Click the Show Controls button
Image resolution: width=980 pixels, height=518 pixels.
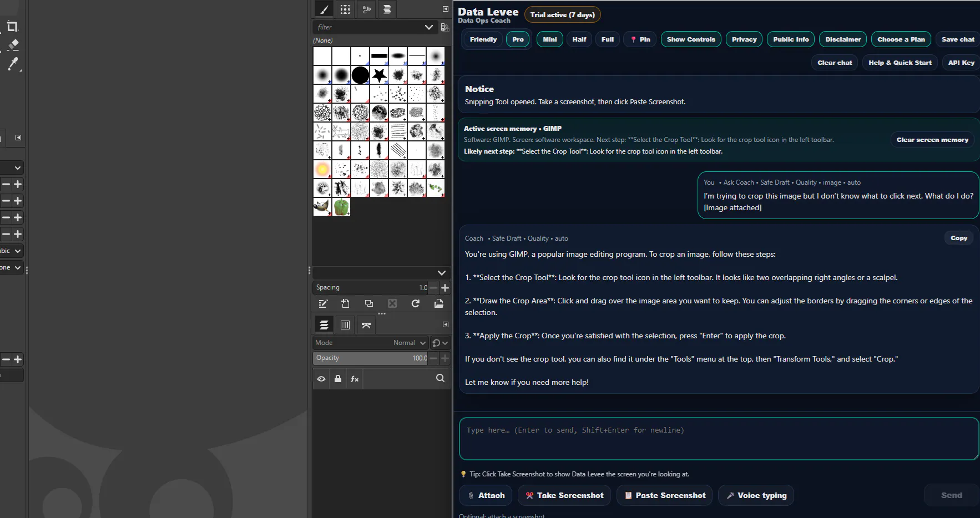691,39
